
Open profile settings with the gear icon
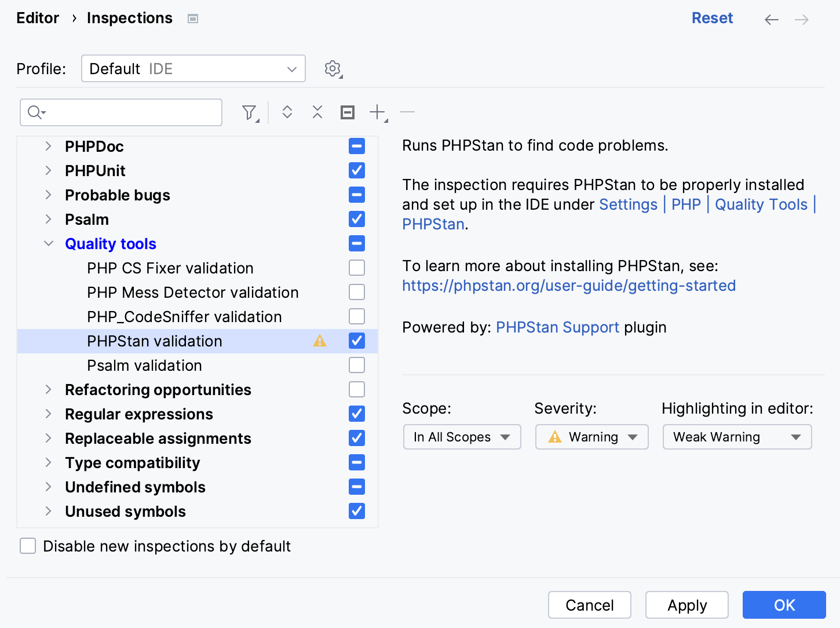pyautogui.click(x=333, y=68)
